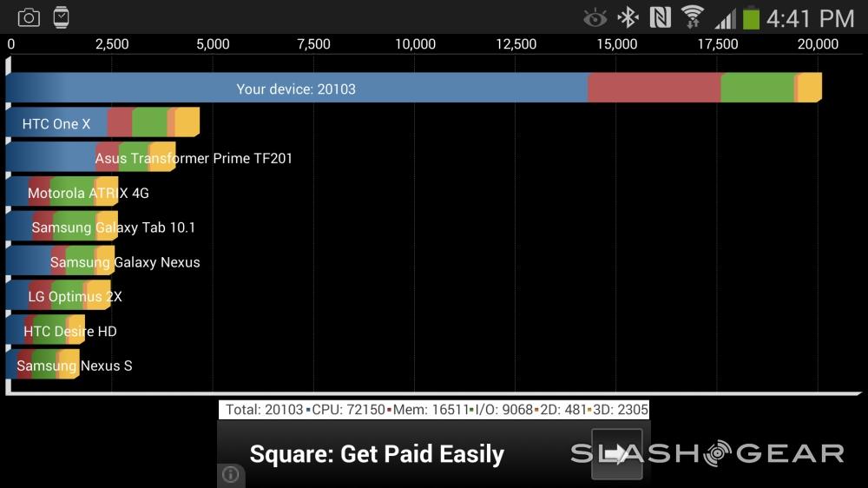
Task: Open the ad info icon
Action: (231, 474)
